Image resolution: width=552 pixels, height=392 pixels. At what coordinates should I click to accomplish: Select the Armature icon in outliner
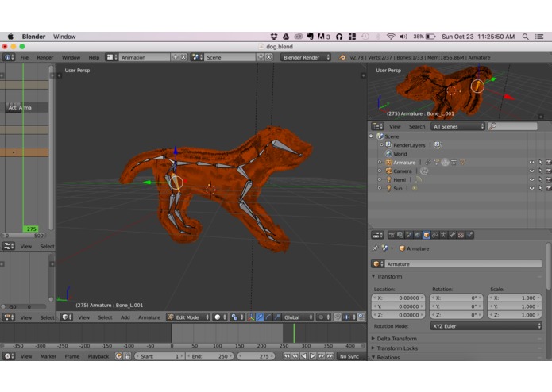tap(388, 163)
